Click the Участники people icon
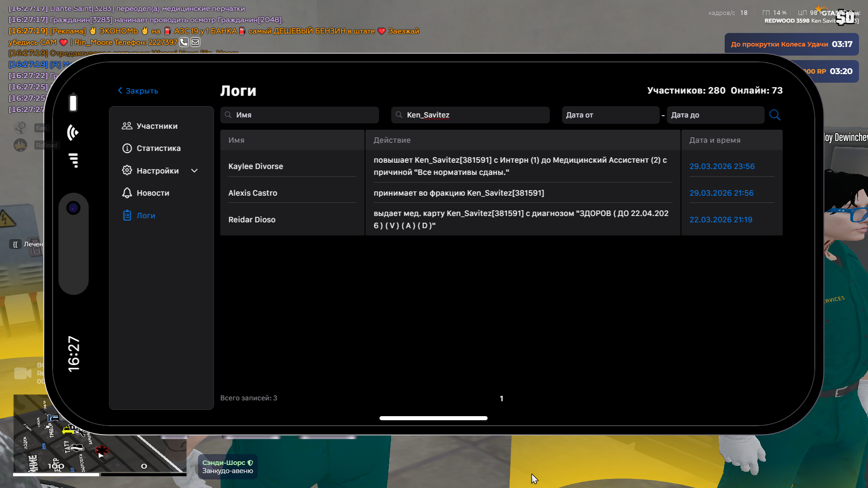The image size is (868, 488). [127, 126]
